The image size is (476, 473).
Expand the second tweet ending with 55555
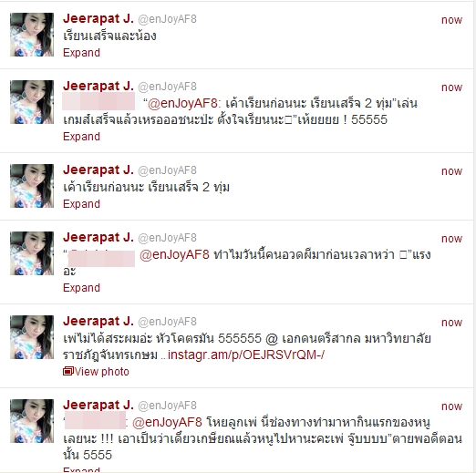coord(81,137)
